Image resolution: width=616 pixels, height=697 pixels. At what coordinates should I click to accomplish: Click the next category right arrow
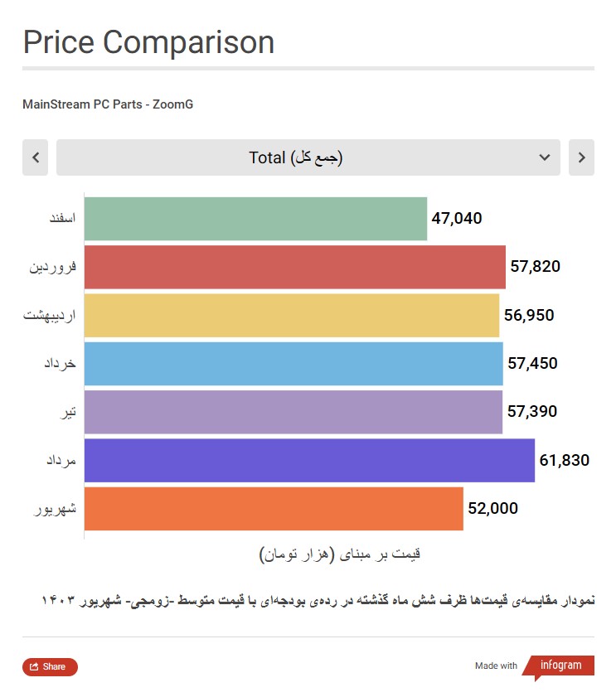581,157
